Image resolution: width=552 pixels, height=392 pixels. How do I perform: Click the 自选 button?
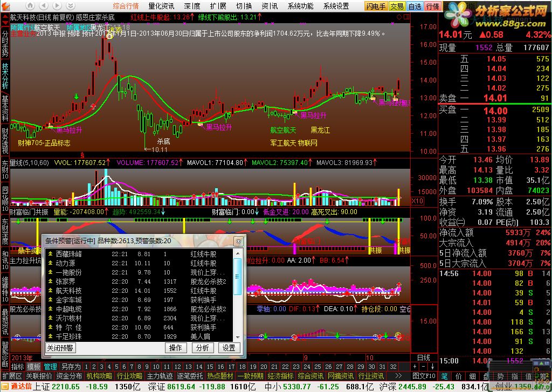pyautogui.click(x=415, y=6)
